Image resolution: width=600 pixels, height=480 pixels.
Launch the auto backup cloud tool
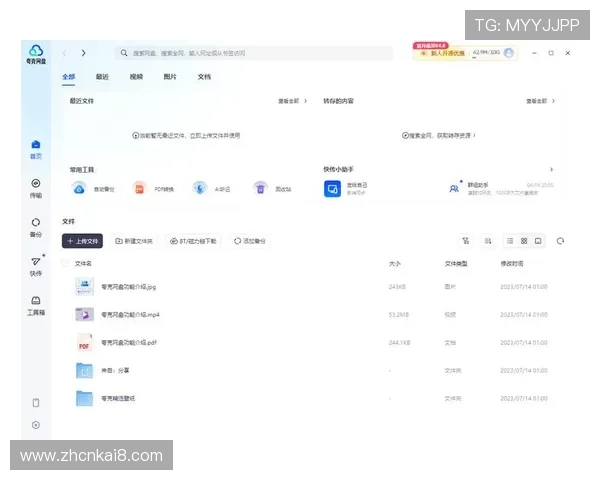coord(79,189)
